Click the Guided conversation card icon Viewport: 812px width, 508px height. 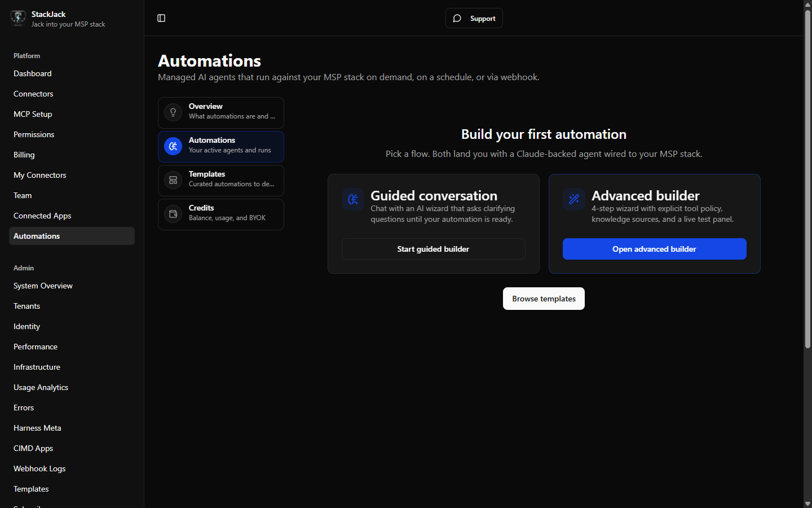(x=353, y=199)
